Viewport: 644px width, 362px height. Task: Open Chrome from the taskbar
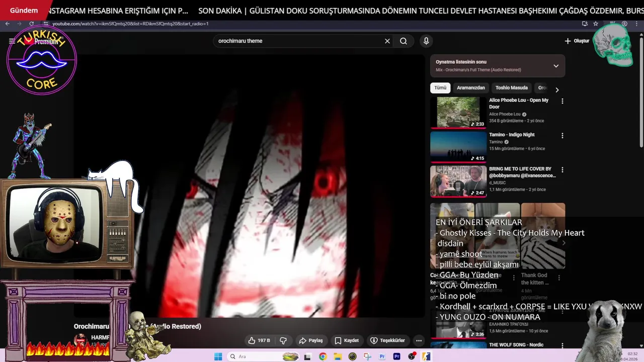tap(323, 356)
